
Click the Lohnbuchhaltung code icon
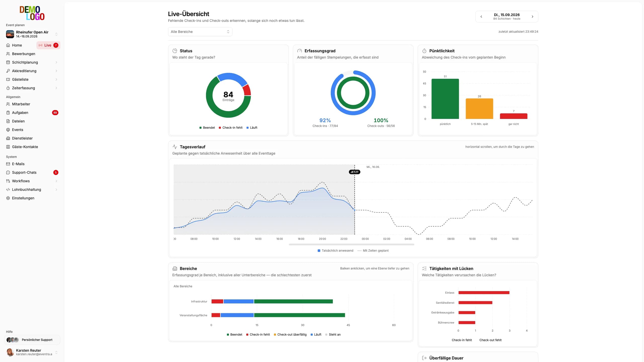[x=8, y=190]
